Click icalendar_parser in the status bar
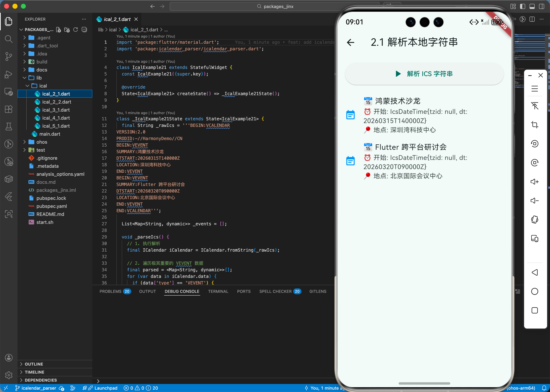Screen dimensions: 550x392 click(x=39, y=388)
